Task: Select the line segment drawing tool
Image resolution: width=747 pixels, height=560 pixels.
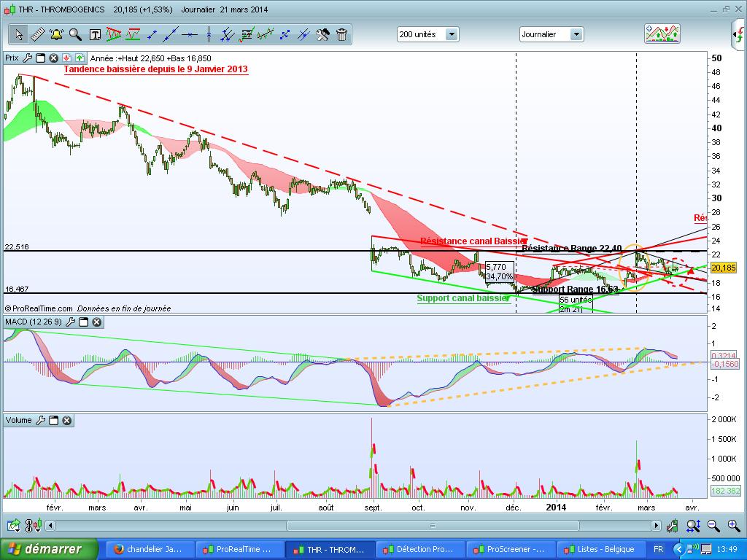Action: (152, 34)
